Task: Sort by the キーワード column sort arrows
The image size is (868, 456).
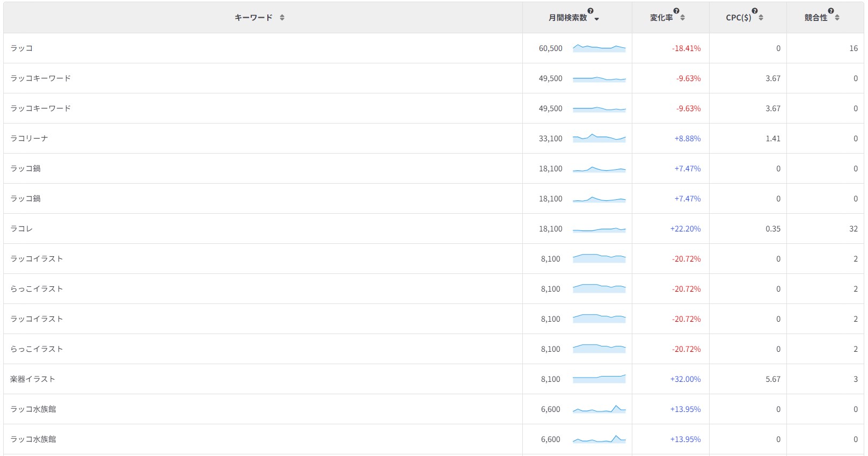Action: [282, 18]
